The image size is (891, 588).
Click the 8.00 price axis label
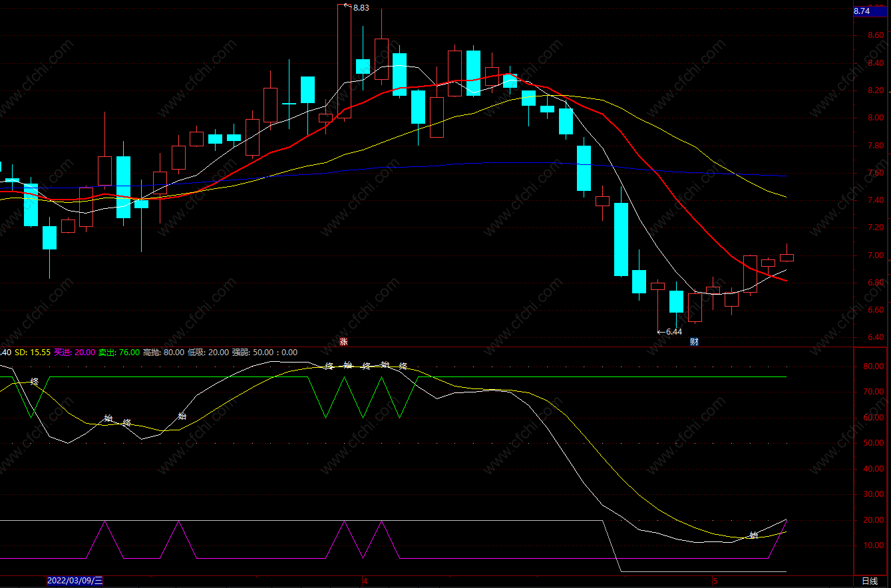tap(876, 118)
